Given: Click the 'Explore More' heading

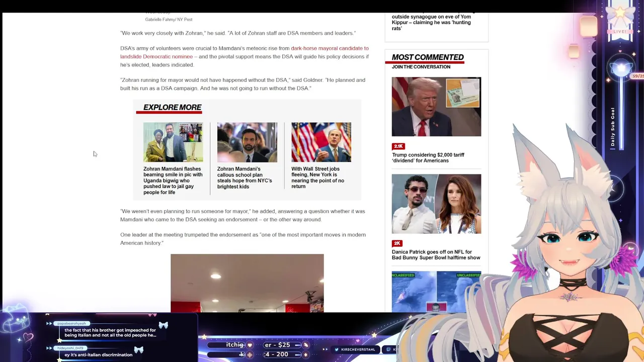Looking at the screenshot, I should tap(172, 108).
